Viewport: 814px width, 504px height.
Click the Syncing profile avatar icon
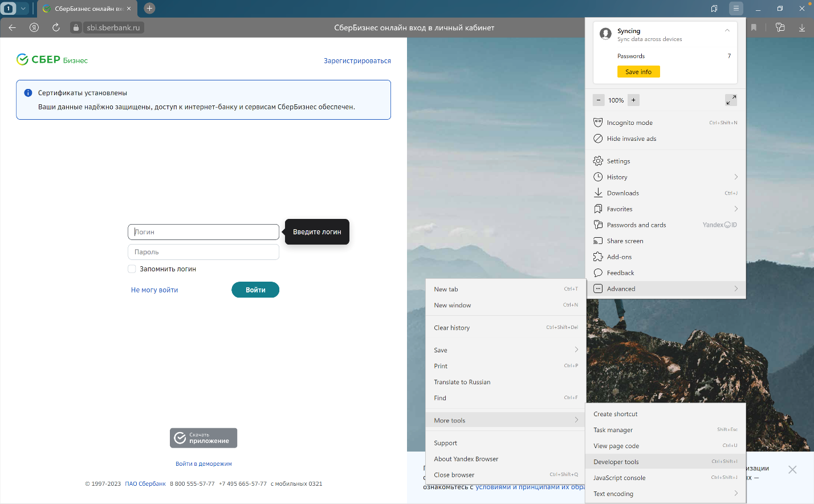point(605,34)
